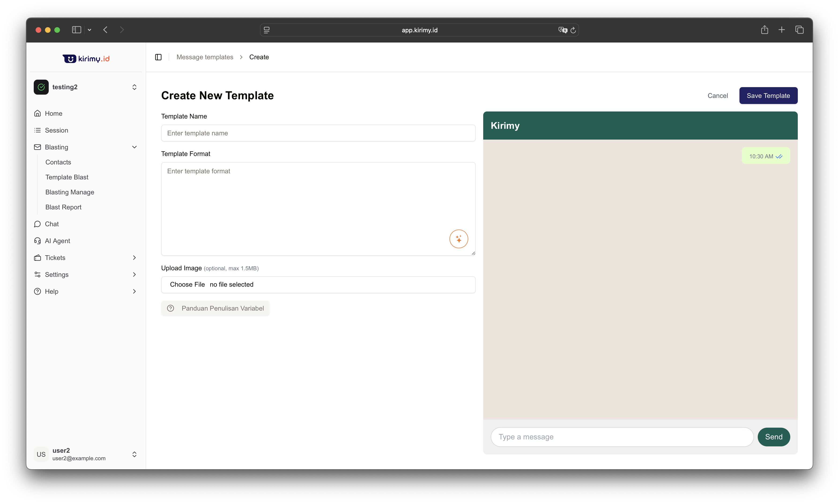Image resolution: width=839 pixels, height=504 pixels.
Task: Click Save Template button
Action: pyautogui.click(x=768, y=96)
